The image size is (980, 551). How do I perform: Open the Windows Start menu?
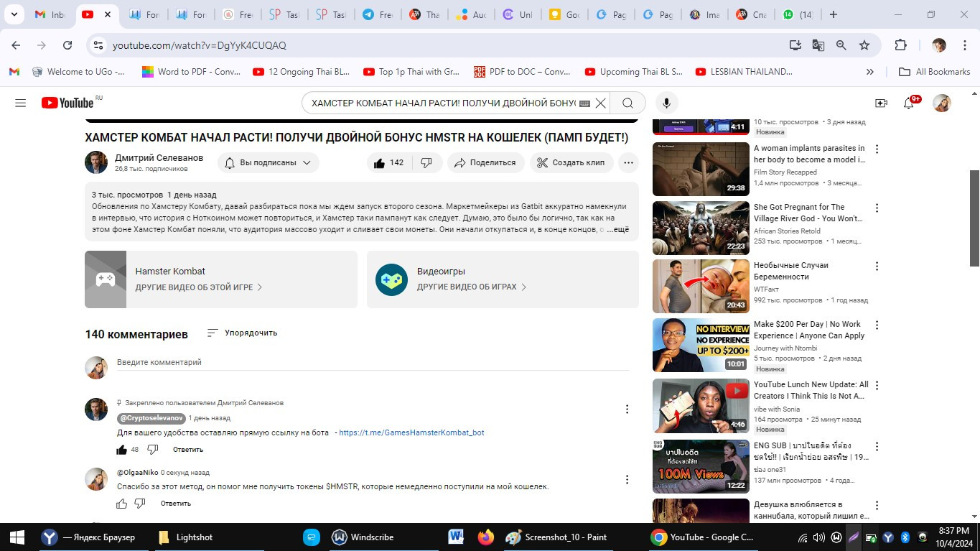[x=17, y=537]
